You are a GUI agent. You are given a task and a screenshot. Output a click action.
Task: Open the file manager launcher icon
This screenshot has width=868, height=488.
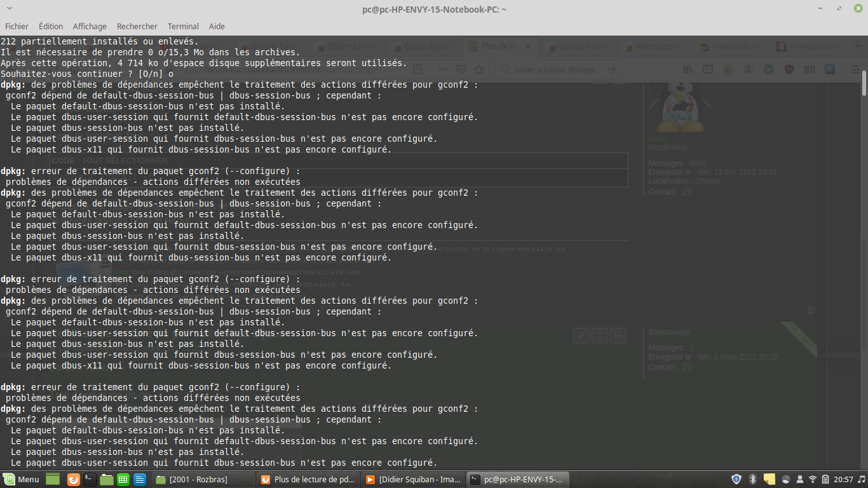pyautogui.click(x=107, y=479)
